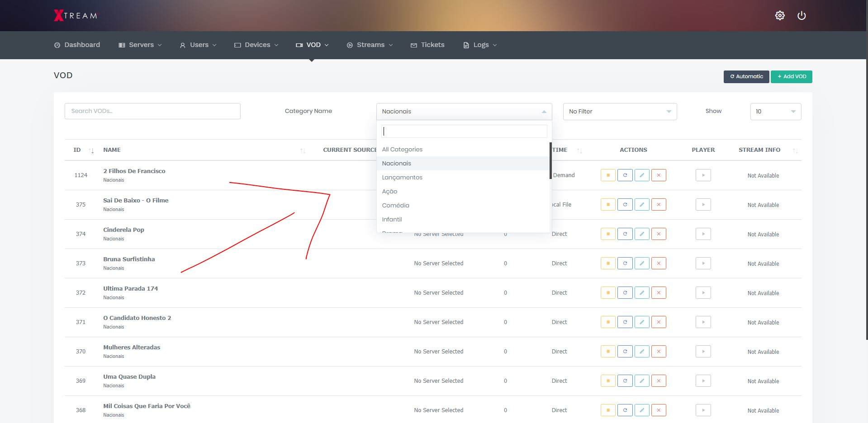Expand the Devices menu
The height and width of the screenshot is (423, 868).
click(256, 45)
